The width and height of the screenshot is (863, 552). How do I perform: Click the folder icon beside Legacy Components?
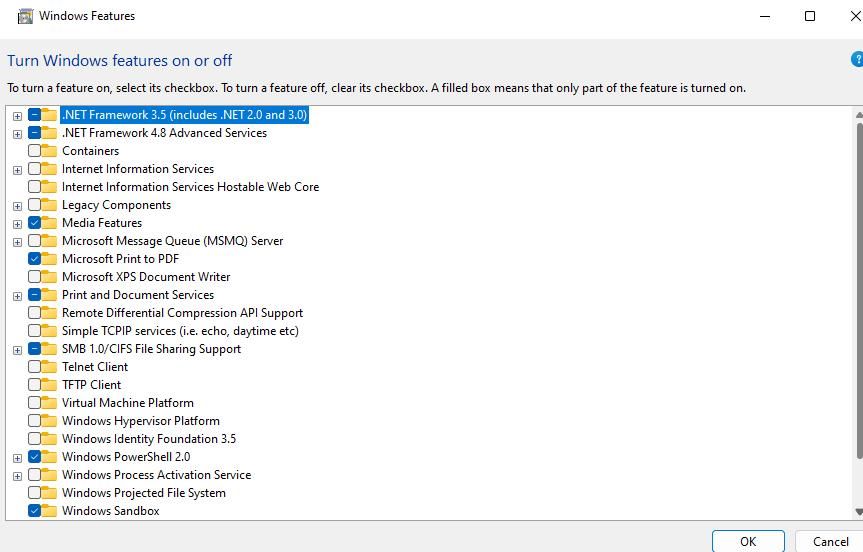point(49,205)
